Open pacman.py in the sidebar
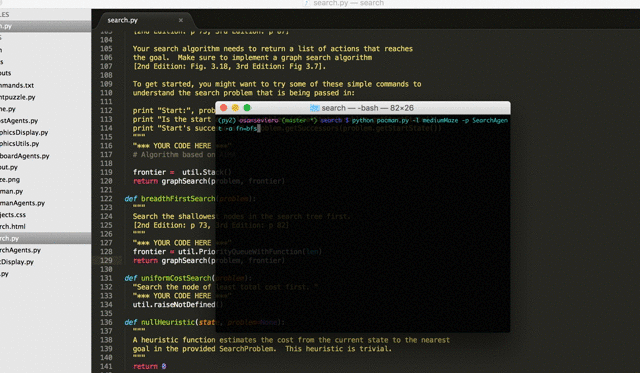Image resolution: width=640 pixels, height=373 pixels. 11,191
